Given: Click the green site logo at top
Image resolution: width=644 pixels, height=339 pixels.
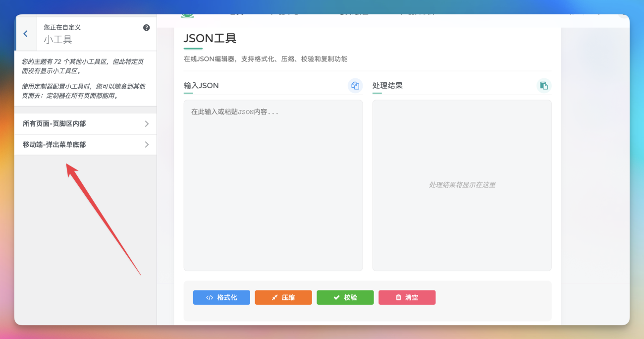Looking at the screenshot, I should [187, 15].
